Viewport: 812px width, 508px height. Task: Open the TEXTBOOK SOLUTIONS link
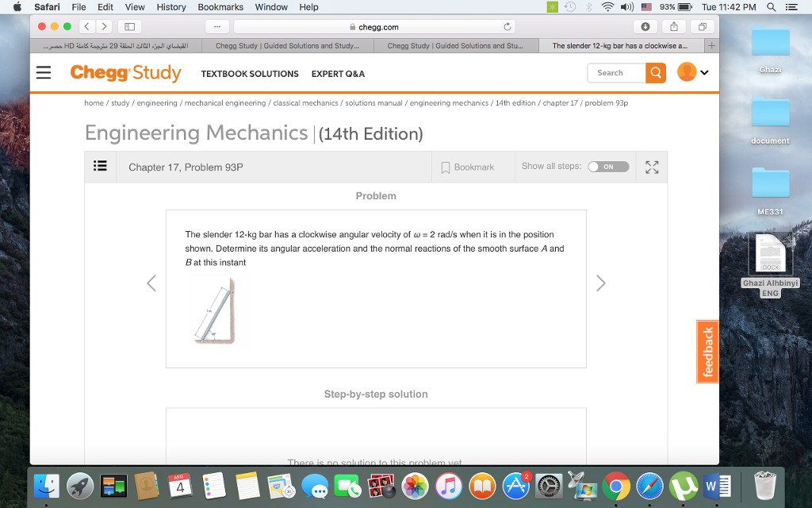(250, 74)
